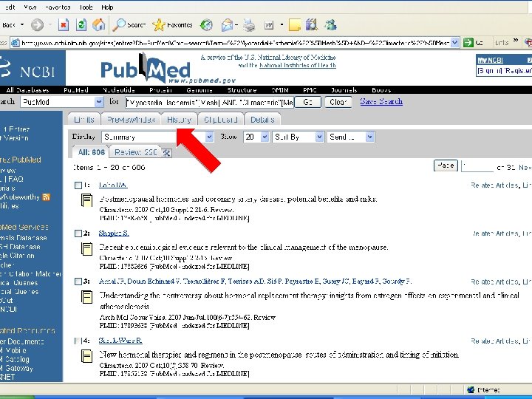This screenshot has width=532, height=399.
Task: Open the Show 20 items dropdown
Action: coord(265,137)
